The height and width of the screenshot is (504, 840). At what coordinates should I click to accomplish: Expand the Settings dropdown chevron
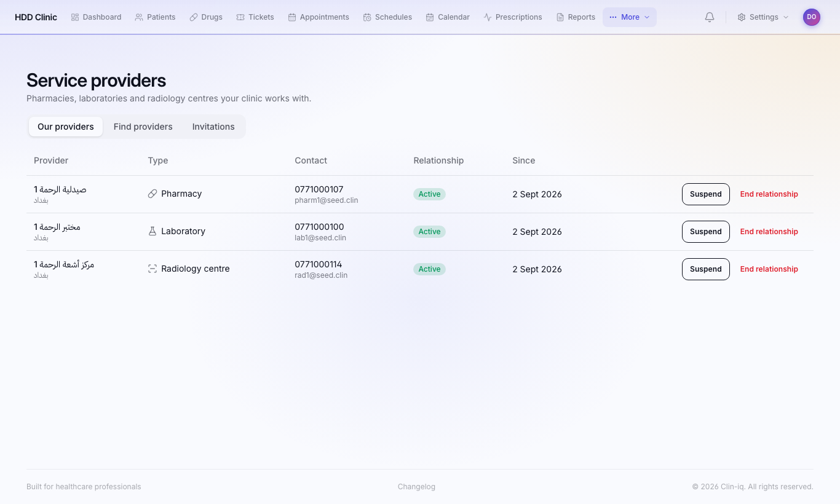click(786, 17)
